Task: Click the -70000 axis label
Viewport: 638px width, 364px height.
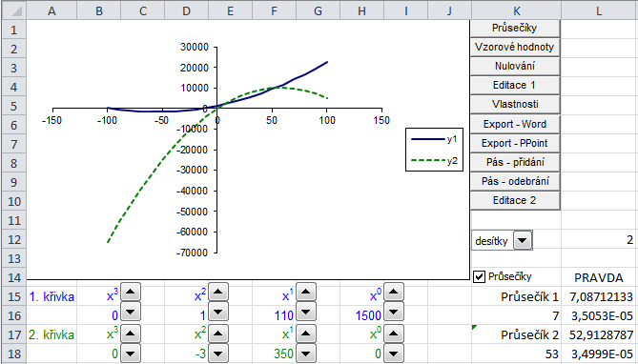Action: [x=192, y=253]
